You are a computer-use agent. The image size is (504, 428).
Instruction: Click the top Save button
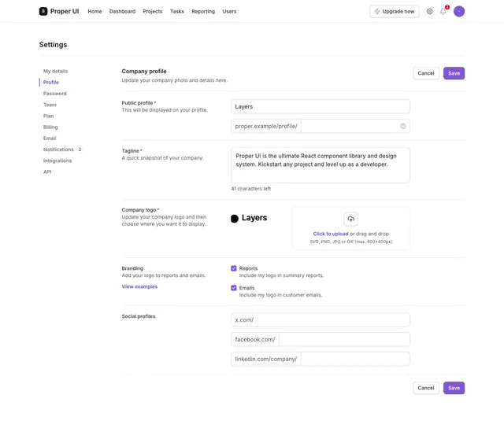tap(454, 73)
